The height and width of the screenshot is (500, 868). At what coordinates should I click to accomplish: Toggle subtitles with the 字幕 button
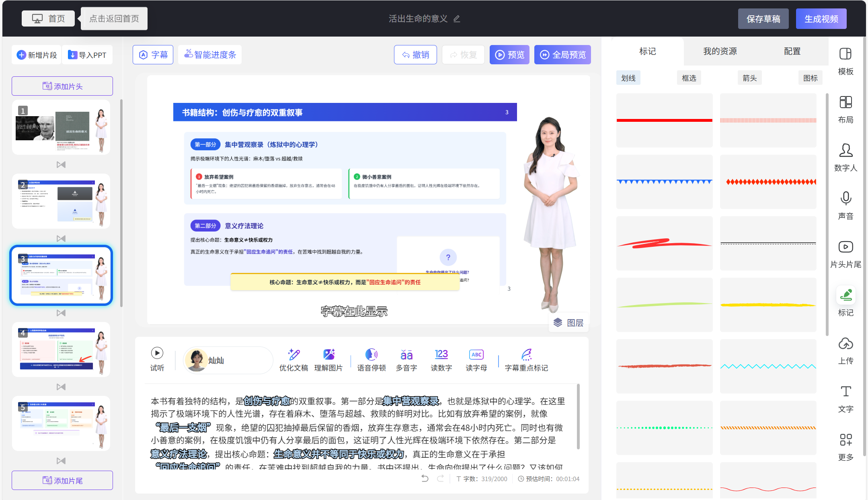coord(153,54)
